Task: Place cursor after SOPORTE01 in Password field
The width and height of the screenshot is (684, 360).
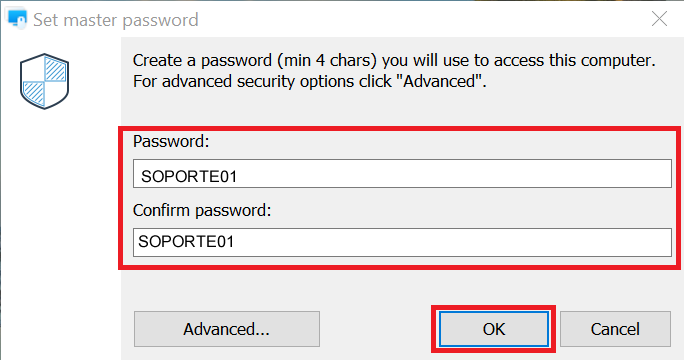Action: [238, 177]
